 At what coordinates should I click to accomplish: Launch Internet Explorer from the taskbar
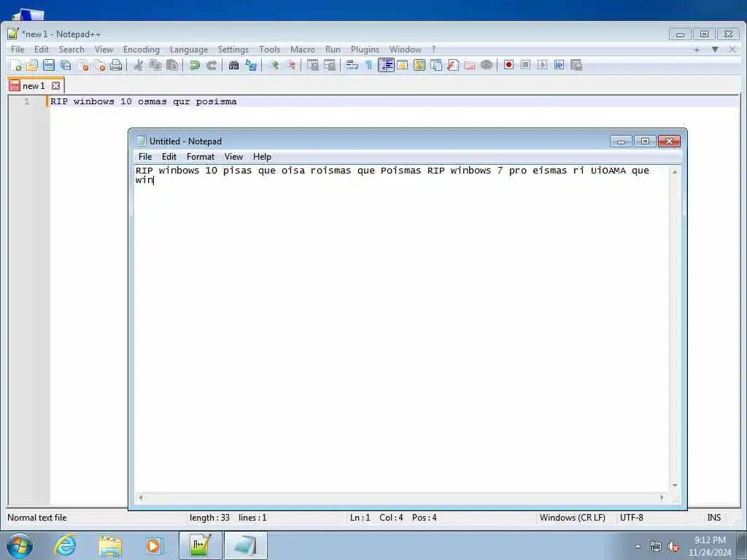pyautogui.click(x=65, y=545)
